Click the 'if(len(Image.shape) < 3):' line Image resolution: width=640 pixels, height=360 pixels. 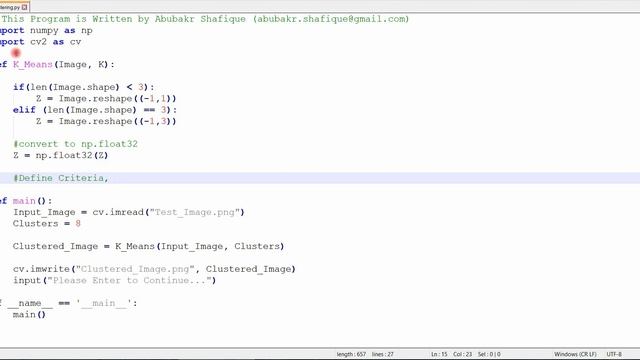click(x=84, y=87)
